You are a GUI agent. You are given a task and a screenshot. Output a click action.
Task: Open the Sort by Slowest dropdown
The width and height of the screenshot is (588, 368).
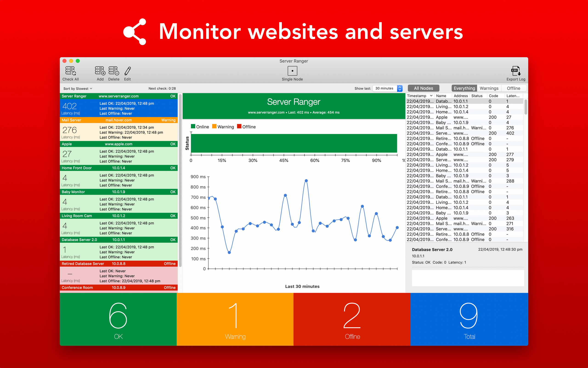(78, 89)
